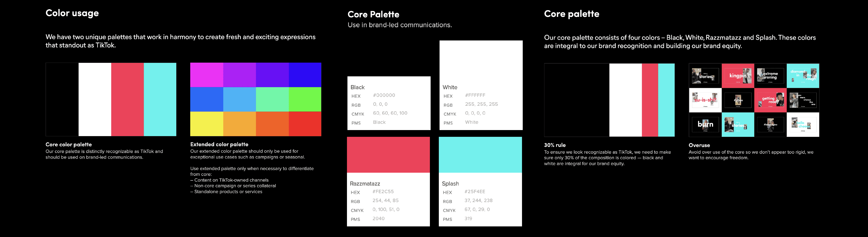868x237 pixels.
Task: Click the Splash HEX value #25F4EE
Action: pos(475,191)
